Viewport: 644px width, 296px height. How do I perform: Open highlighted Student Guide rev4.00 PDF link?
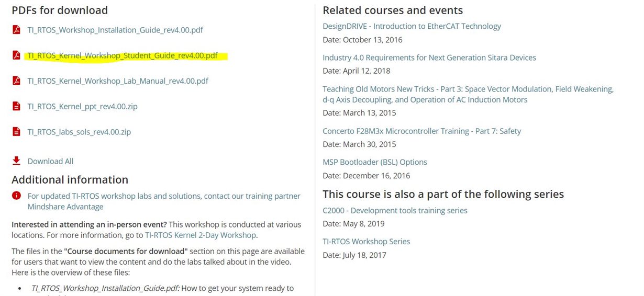[123, 55]
